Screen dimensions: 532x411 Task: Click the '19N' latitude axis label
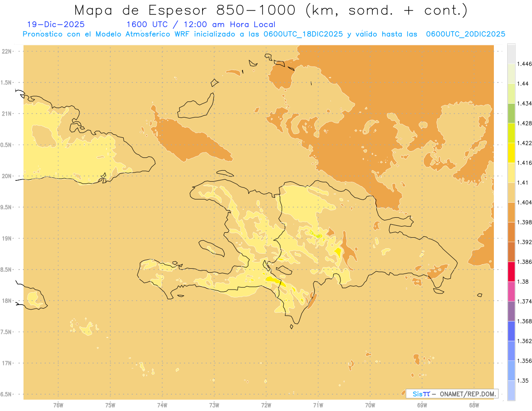7,239
